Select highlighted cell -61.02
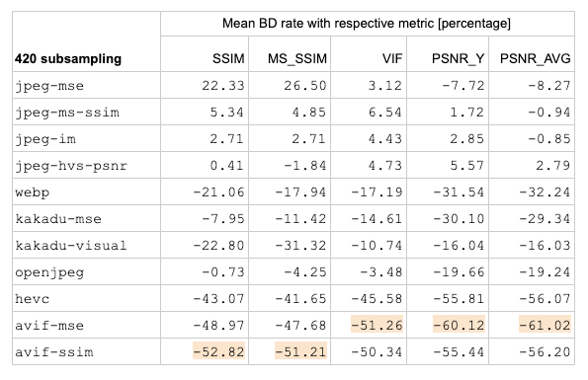Viewport: 588px width, 380px height. [x=545, y=325]
